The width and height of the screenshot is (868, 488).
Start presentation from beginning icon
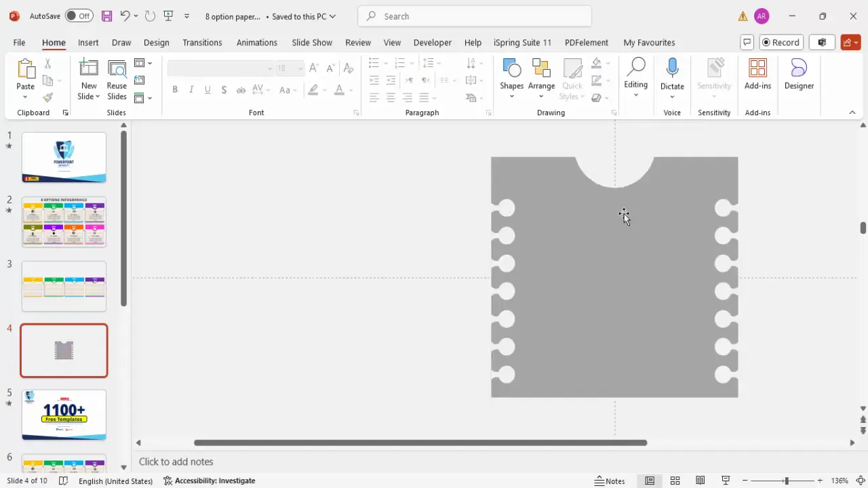(168, 16)
